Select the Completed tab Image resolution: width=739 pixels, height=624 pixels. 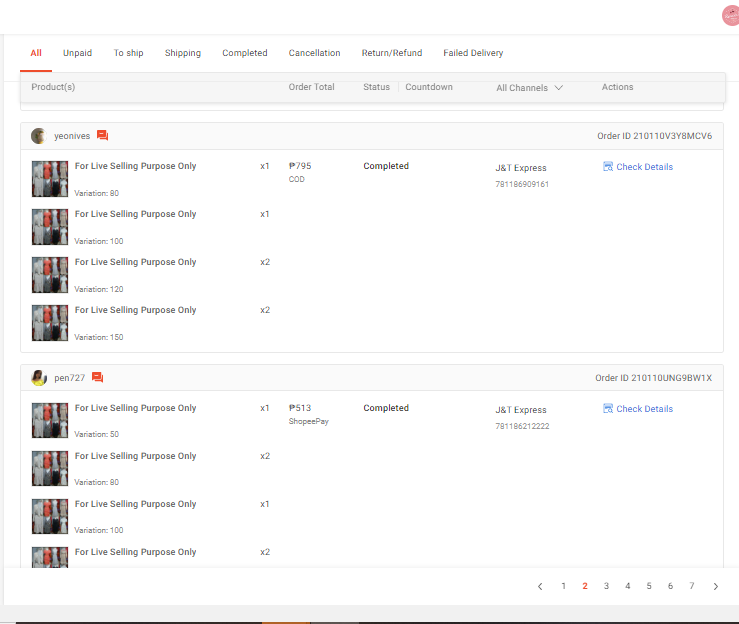(x=245, y=53)
